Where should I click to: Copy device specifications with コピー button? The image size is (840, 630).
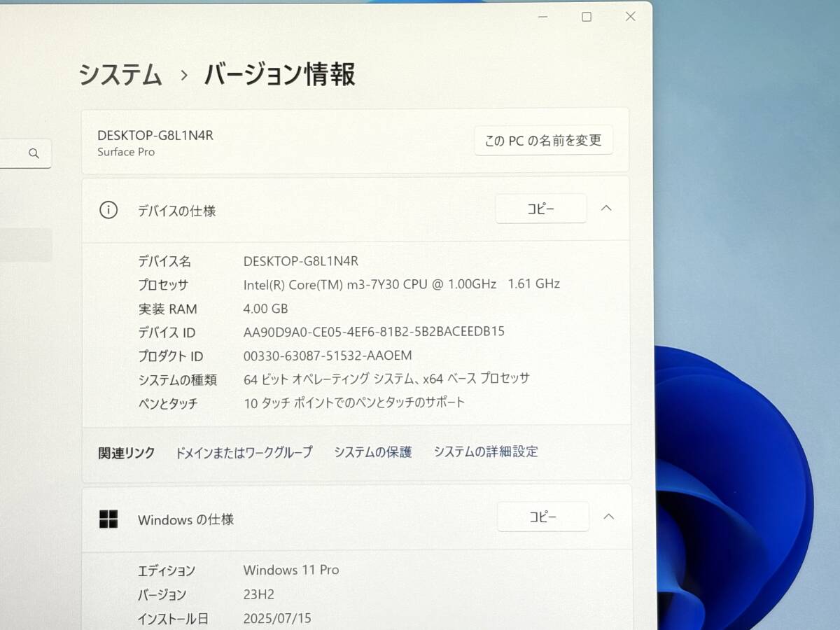540,209
